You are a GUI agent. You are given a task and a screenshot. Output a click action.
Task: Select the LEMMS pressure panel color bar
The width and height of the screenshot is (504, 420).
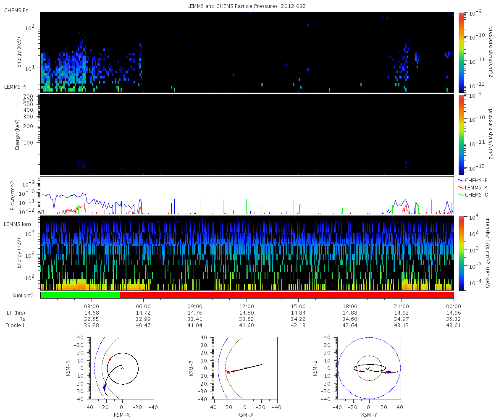(461, 134)
